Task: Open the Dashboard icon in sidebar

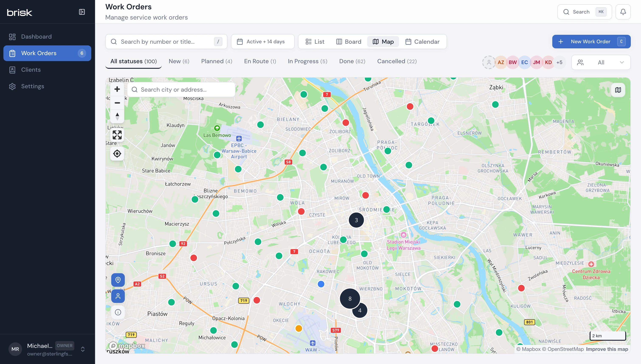Action: pos(12,37)
